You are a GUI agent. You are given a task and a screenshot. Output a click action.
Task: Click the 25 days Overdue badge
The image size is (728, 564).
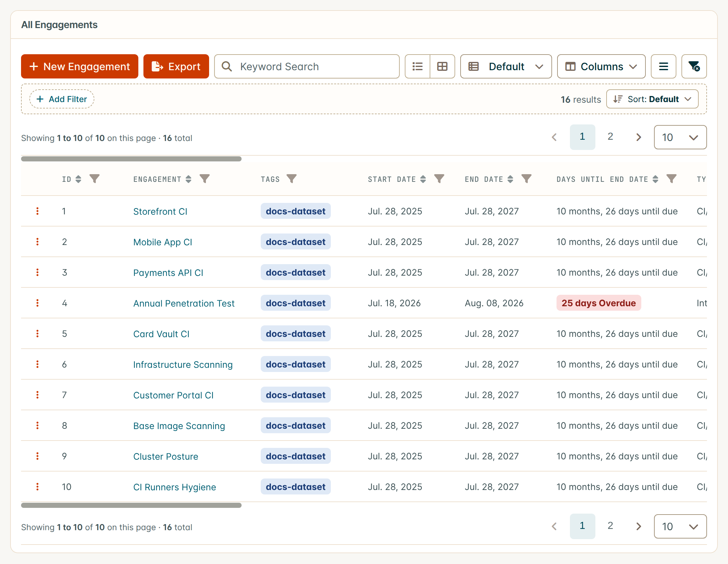599,303
